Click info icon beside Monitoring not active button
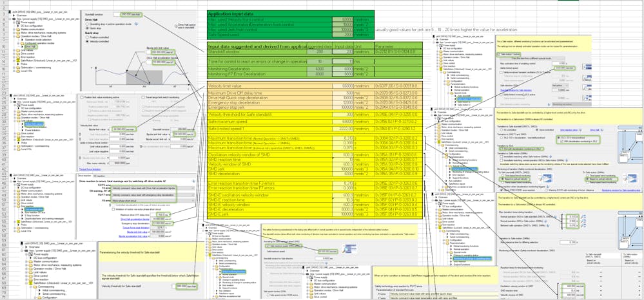The height and width of the screenshot is (300, 644). [549, 104]
